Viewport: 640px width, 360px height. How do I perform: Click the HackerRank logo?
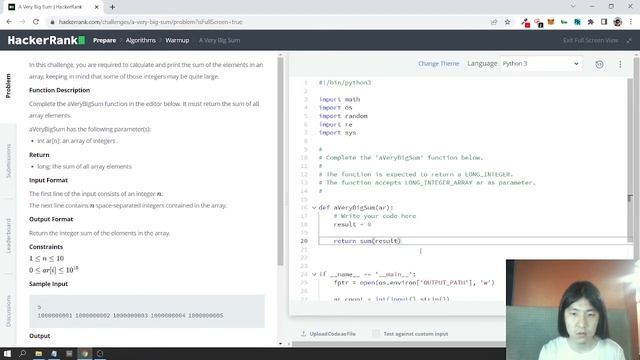(x=46, y=40)
